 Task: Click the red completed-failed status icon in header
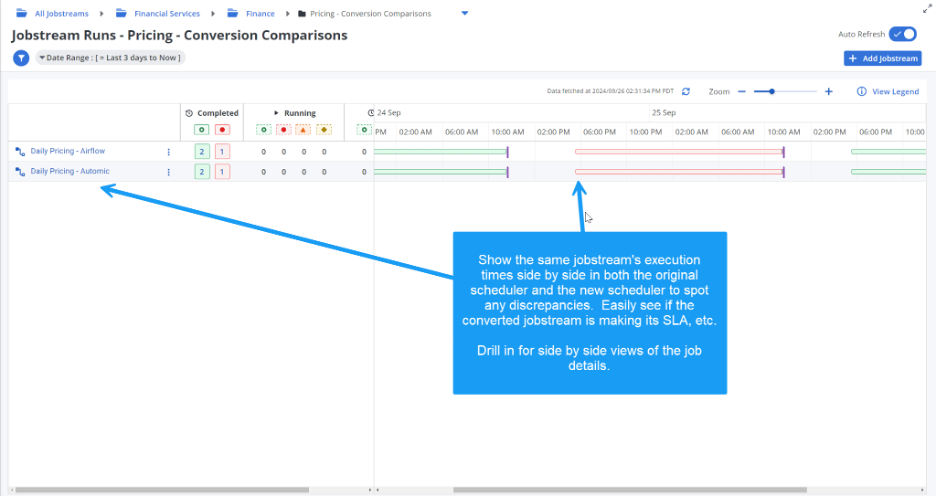pyautogui.click(x=222, y=129)
